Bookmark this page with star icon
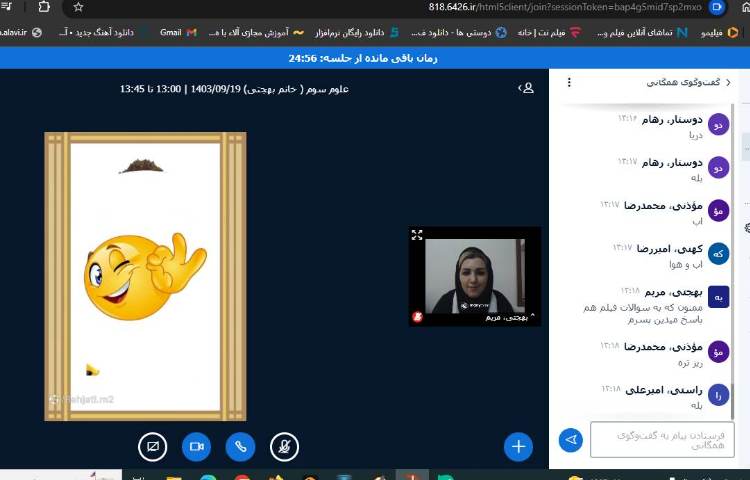 [78, 6]
